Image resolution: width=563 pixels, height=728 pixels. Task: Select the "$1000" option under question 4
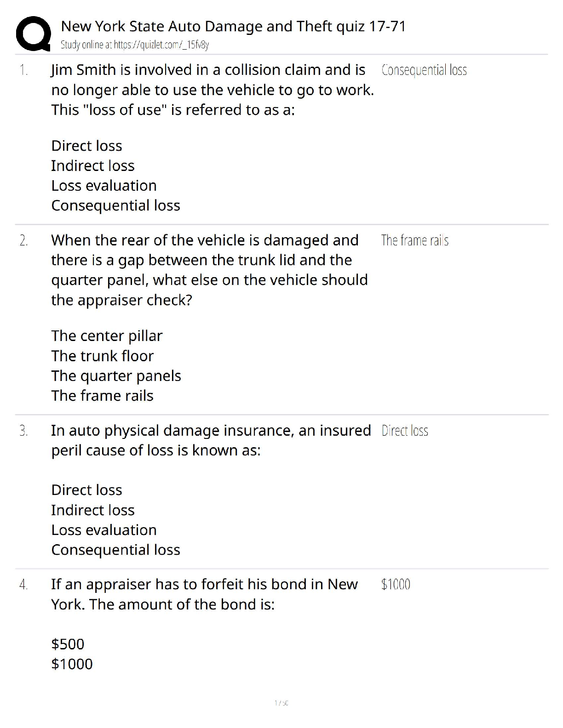tap(72, 664)
